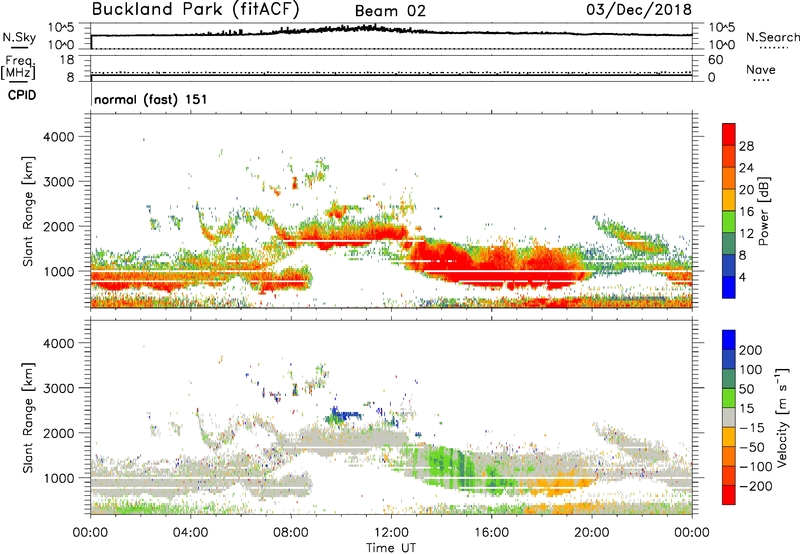
Task: Click the 'Beam 02' label
Action: click(x=390, y=11)
